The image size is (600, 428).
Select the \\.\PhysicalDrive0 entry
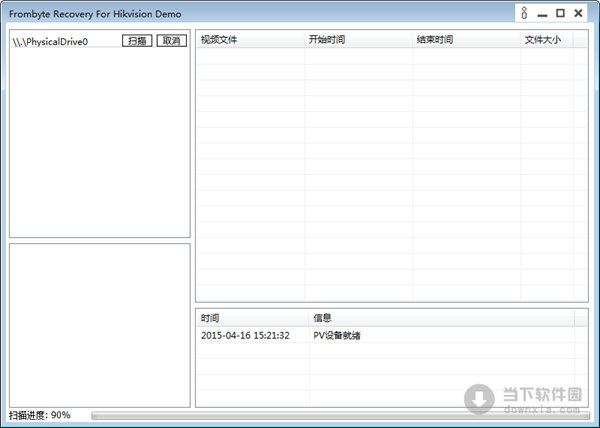click(50, 42)
